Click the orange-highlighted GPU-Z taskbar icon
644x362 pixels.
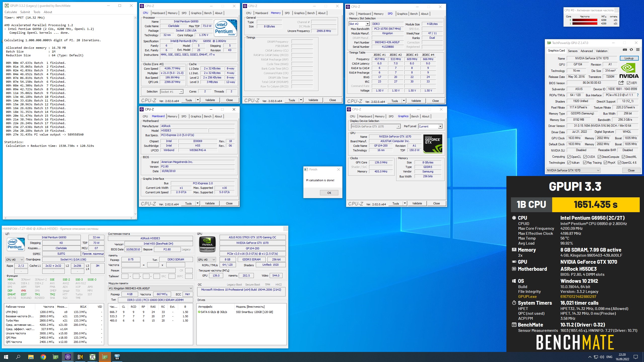(x=105, y=357)
